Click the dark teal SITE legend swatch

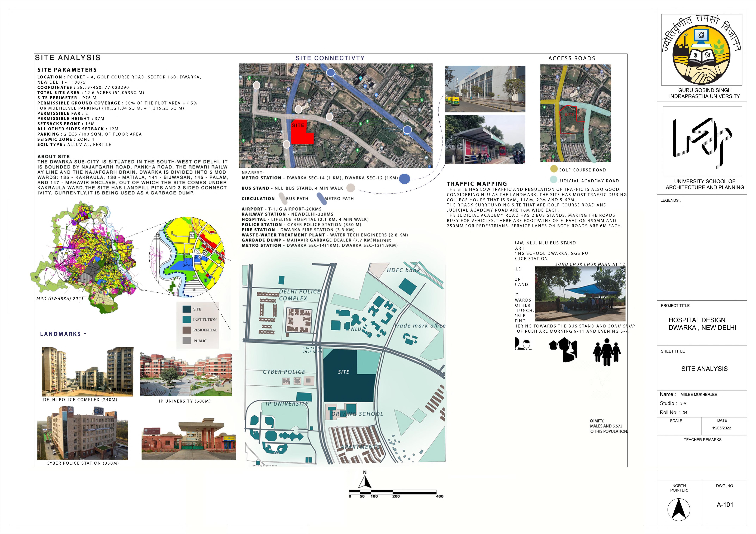[187, 309]
